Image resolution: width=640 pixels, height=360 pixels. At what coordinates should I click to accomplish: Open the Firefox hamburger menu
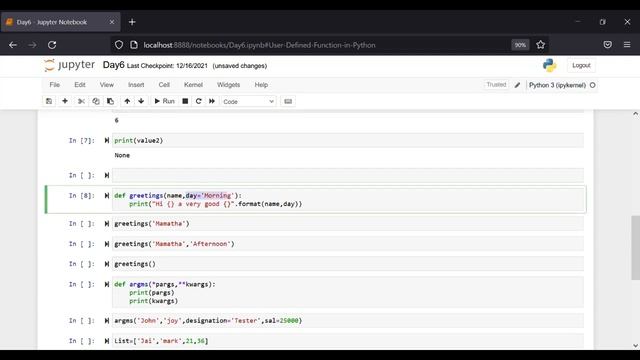(x=627, y=45)
